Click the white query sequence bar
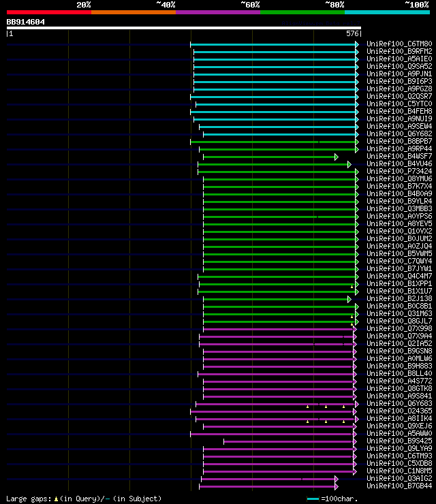This screenshot has height=504, width=436. pos(183,28)
